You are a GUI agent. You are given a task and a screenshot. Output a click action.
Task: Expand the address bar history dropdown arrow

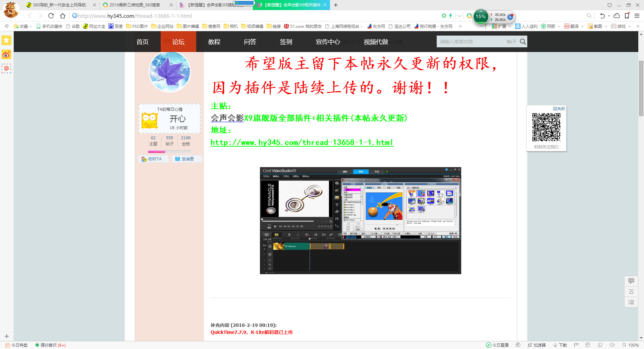tap(460, 16)
